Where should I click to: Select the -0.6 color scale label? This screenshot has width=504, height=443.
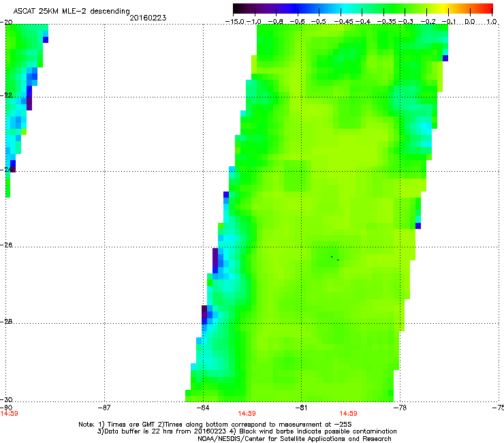point(298,22)
